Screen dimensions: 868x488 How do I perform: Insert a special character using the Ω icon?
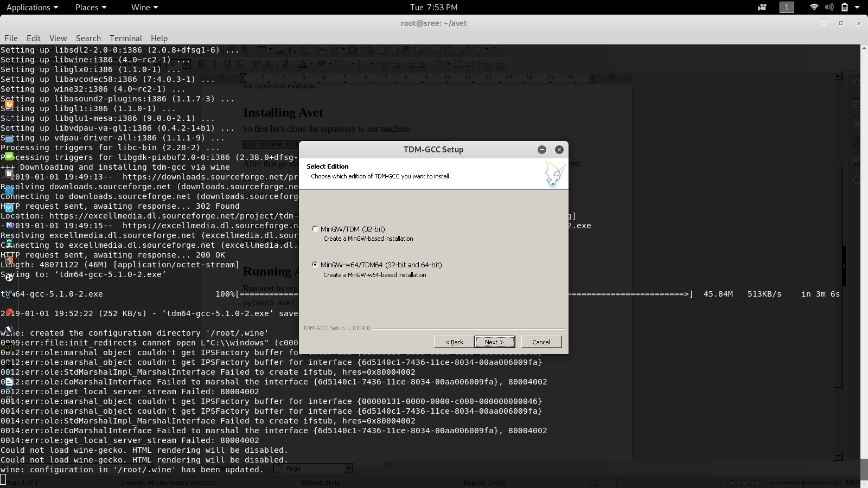pyautogui.click(x=354, y=50)
